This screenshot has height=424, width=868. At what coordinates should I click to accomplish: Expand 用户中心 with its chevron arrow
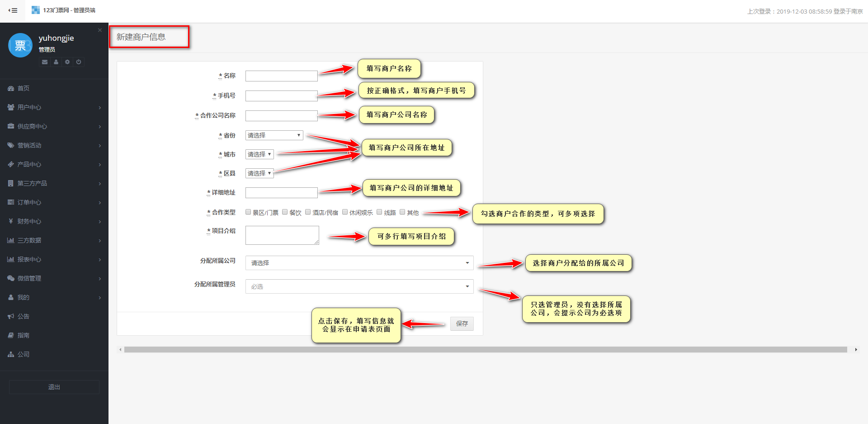100,108
